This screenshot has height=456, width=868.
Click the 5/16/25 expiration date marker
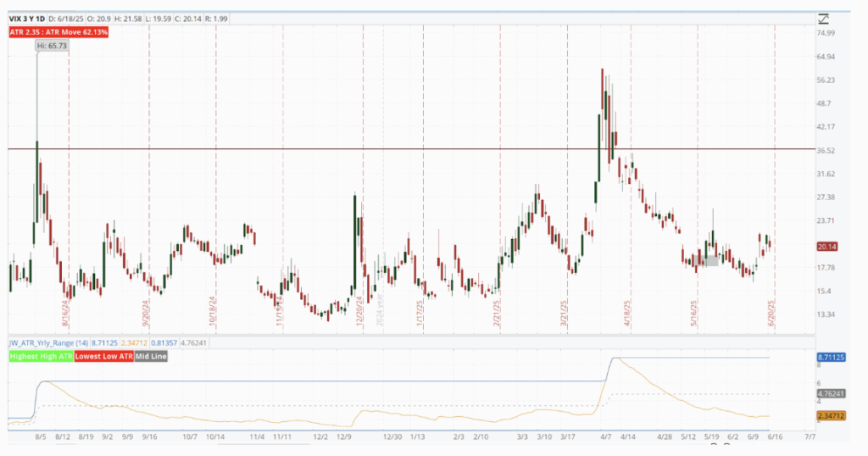(693, 314)
